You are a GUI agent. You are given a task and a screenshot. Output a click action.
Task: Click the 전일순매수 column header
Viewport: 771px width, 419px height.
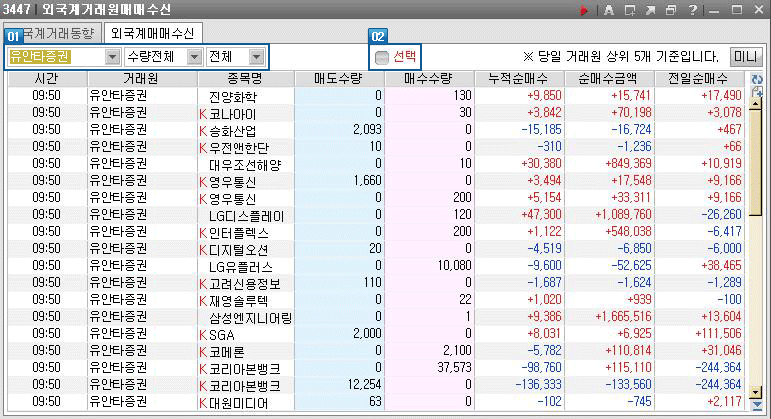coord(699,79)
